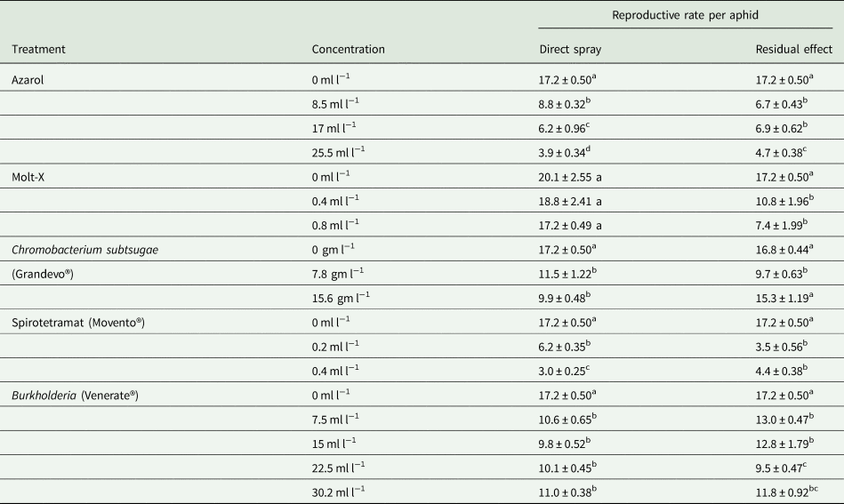The width and height of the screenshot is (844, 504).
Task: Click the Reproductive rate per aphid heading
Action: point(685,15)
